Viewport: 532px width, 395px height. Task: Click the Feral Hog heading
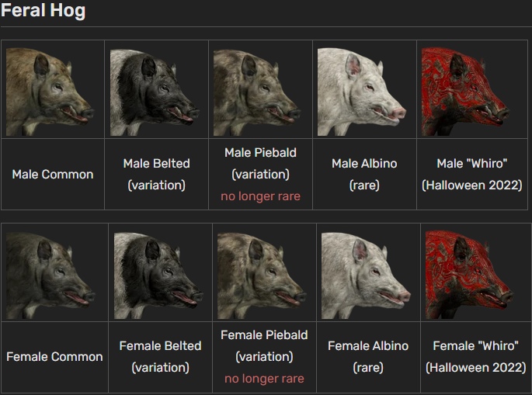click(x=43, y=11)
